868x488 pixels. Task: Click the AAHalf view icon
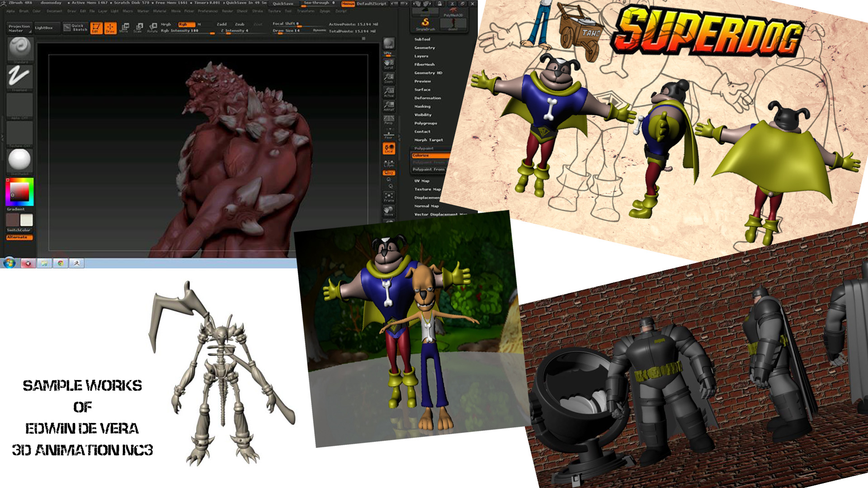tap(389, 106)
